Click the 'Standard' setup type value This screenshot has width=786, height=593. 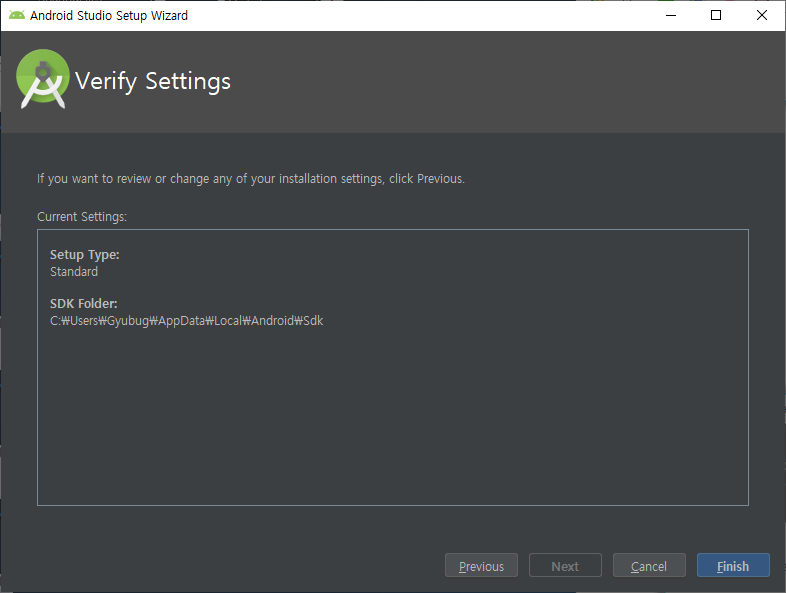[x=74, y=272]
